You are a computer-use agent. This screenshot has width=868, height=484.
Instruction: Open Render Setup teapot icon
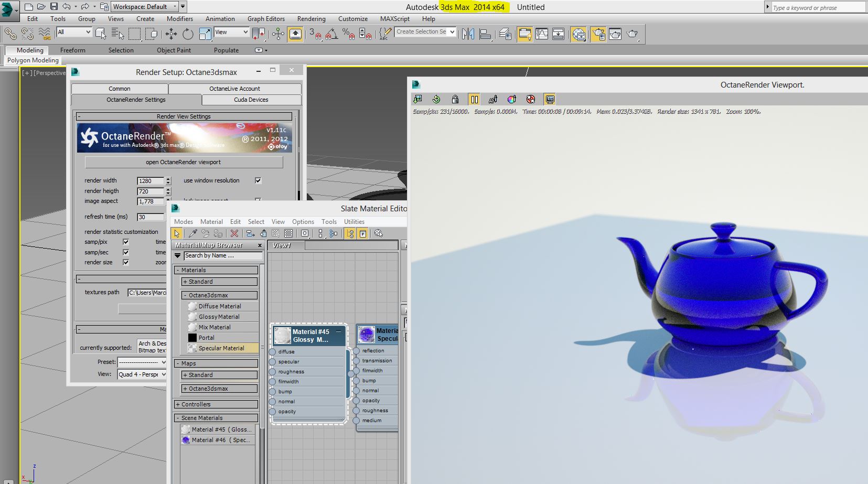coord(598,34)
